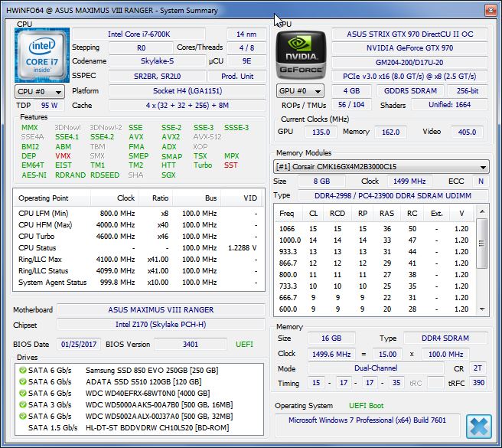502x448 pixels.
Task: Click the NVIDIA GeForce logo
Action: pyautogui.click(x=301, y=55)
